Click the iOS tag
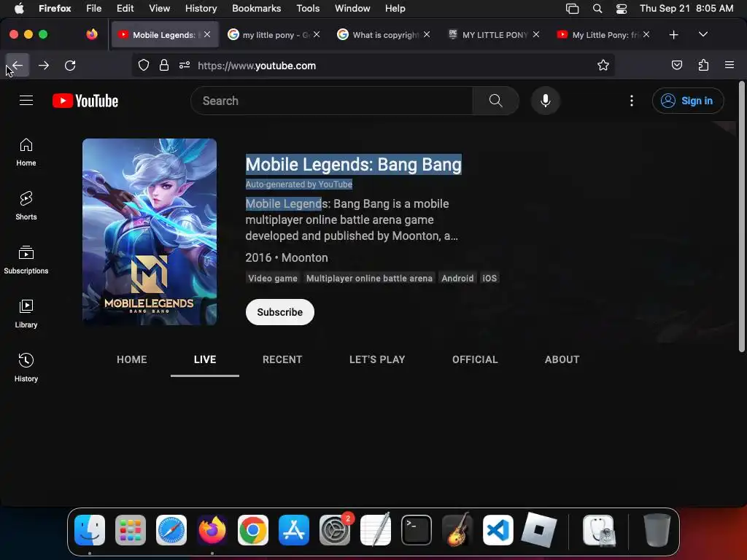 (x=489, y=278)
